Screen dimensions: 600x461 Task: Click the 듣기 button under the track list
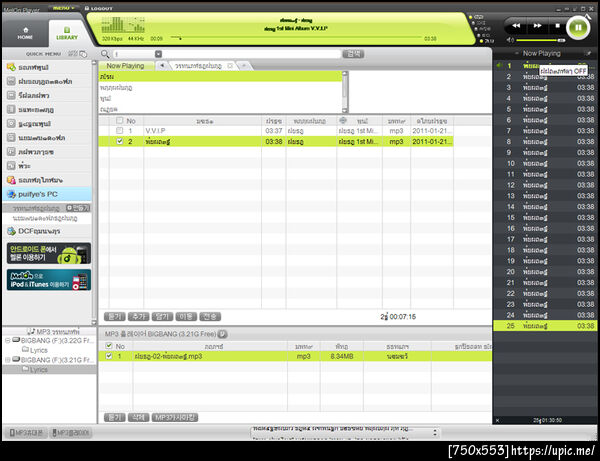point(114,317)
